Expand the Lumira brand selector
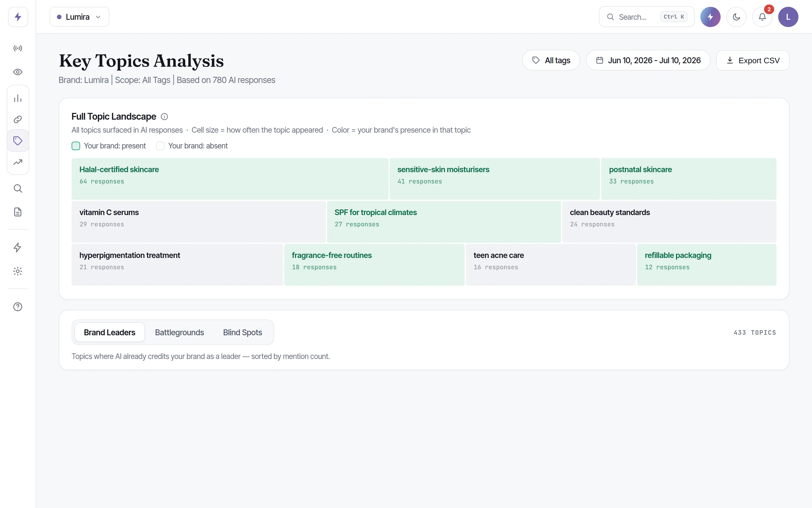 pyautogui.click(x=80, y=17)
